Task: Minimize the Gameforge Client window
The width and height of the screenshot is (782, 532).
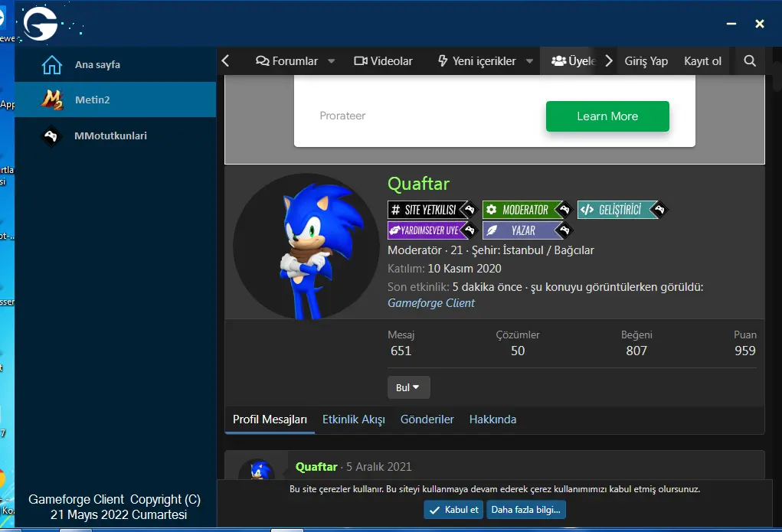Action: tap(731, 24)
